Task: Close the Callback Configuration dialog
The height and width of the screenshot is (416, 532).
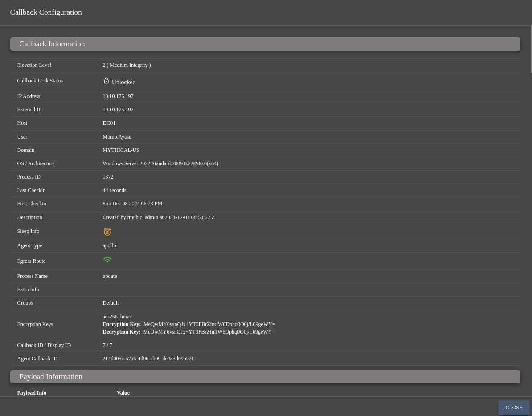Action: coord(514,408)
